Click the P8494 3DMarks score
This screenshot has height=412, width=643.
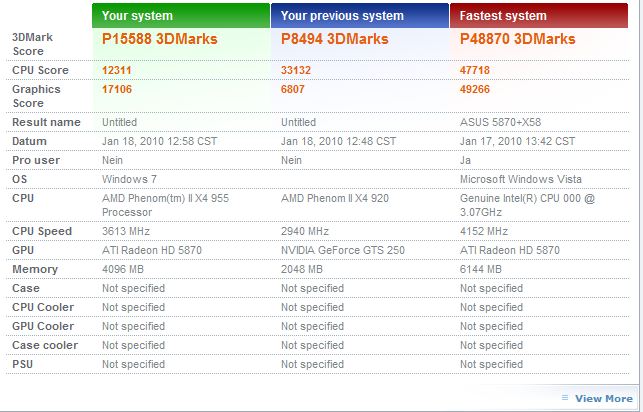point(335,39)
